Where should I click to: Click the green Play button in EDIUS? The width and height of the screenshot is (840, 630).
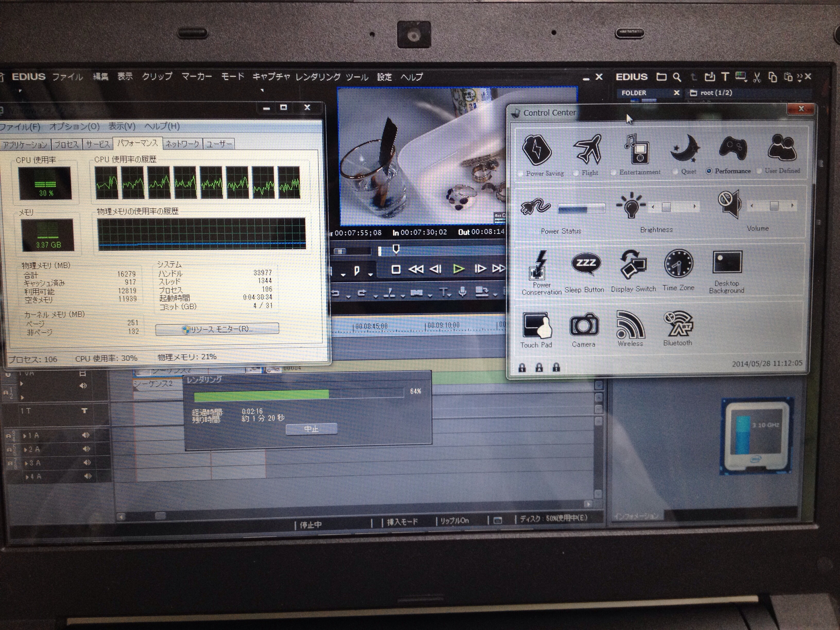tap(459, 269)
